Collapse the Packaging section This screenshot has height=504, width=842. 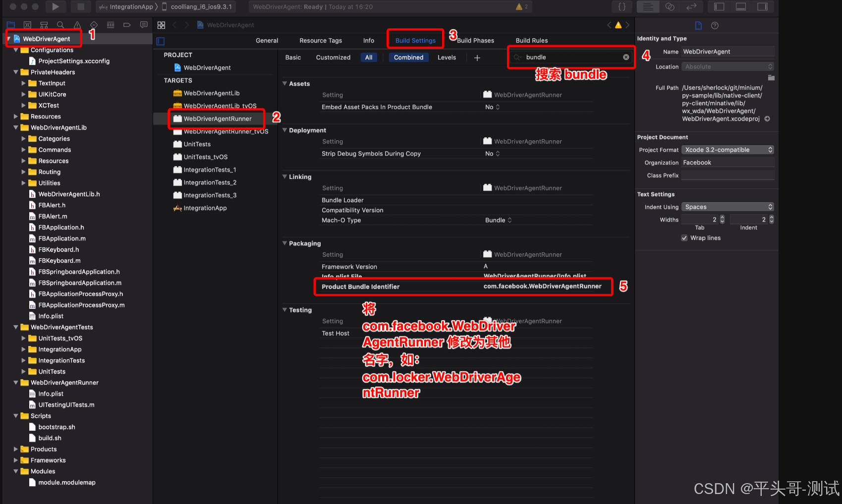coord(285,243)
